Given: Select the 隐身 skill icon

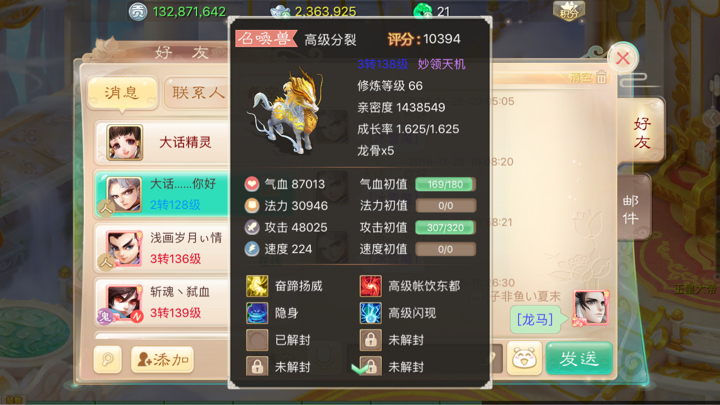Looking at the screenshot, I should [x=257, y=313].
